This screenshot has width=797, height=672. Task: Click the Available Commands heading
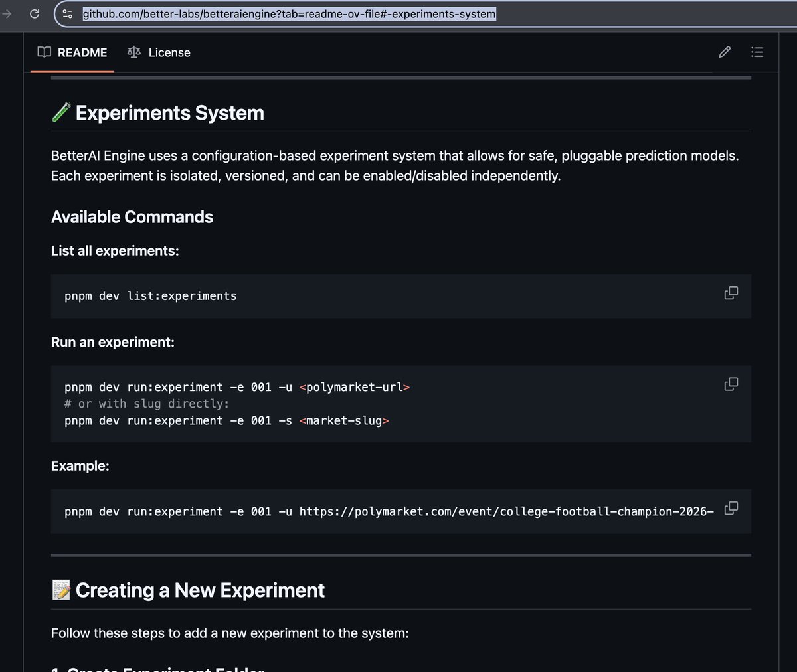tap(132, 217)
